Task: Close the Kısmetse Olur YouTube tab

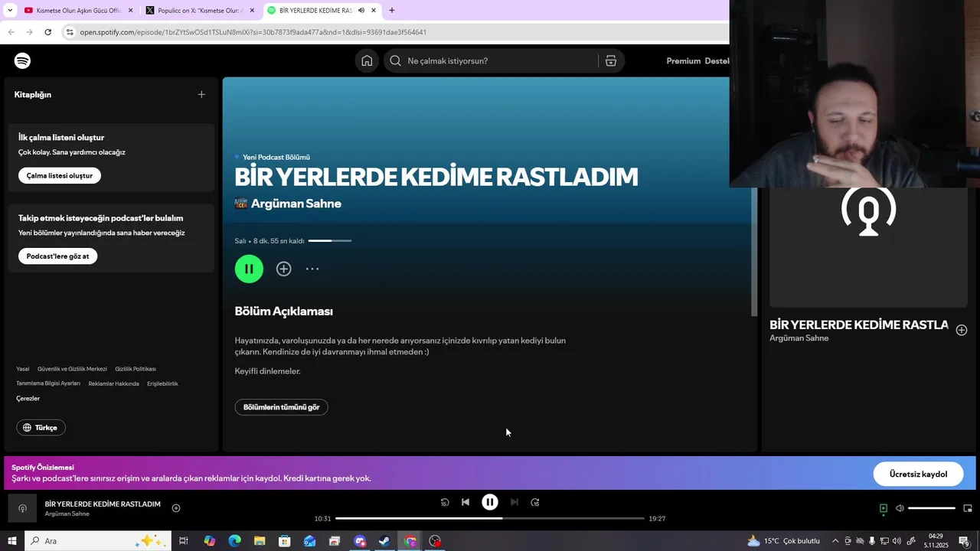Action: pyautogui.click(x=130, y=11)
